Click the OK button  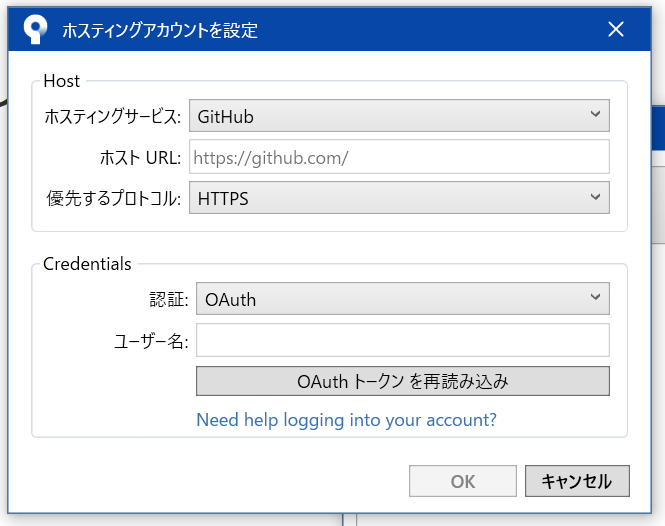pyautogui.click(x=463, y=481)
